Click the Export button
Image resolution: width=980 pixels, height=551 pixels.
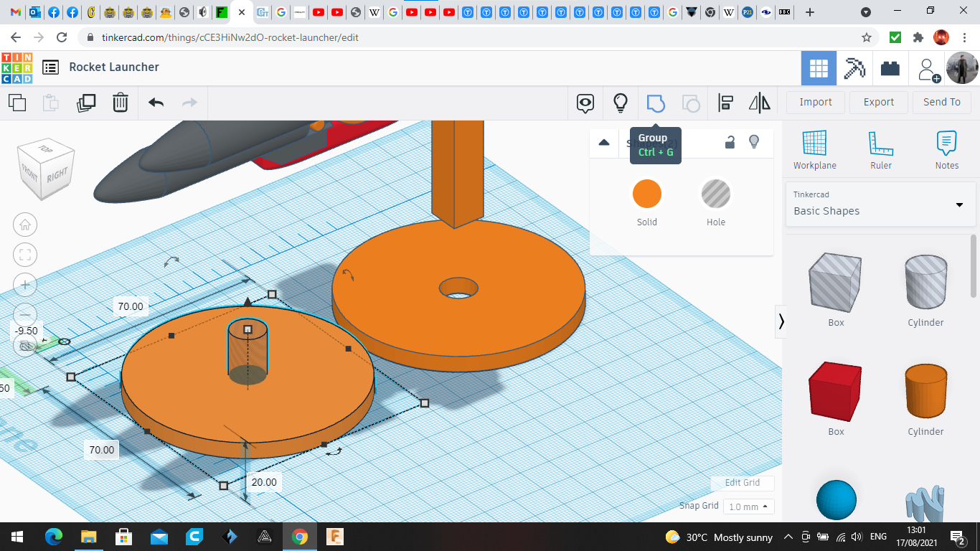coord(878,102)
